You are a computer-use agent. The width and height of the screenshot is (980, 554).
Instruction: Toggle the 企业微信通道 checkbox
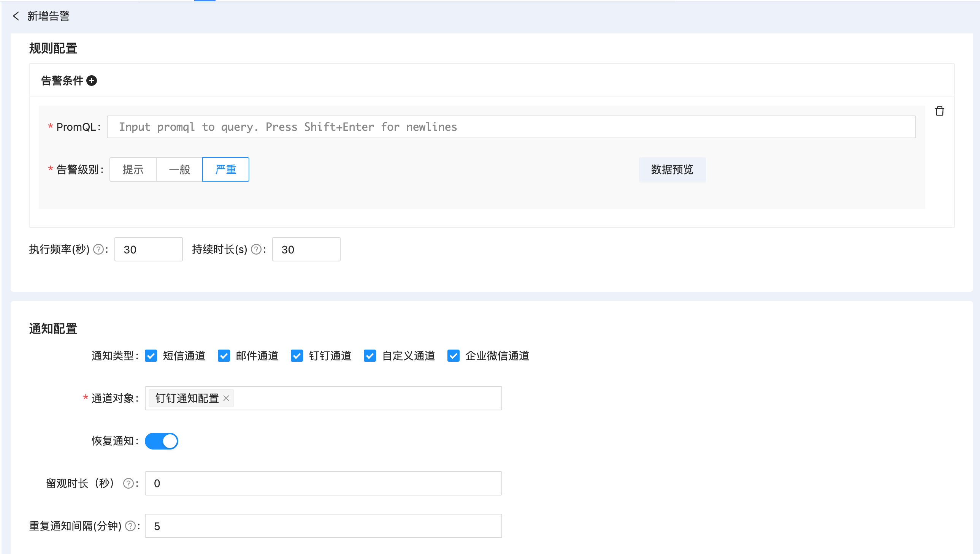pos(453,356)
